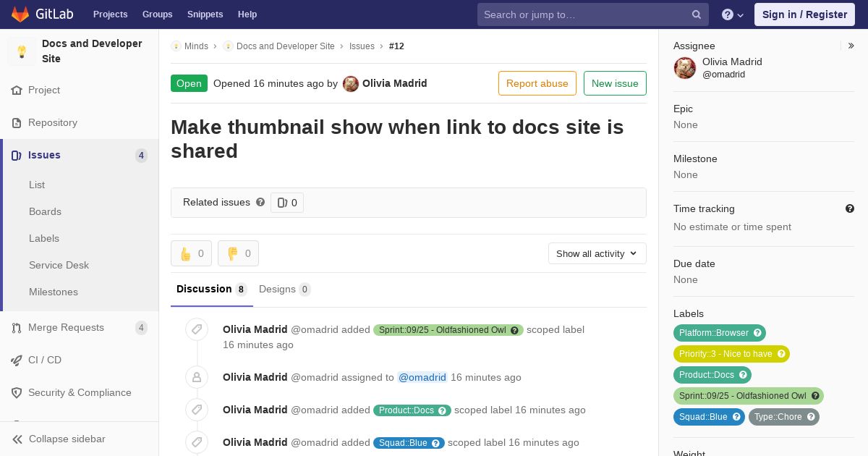Click user icon next to assigned activity

point(197,377)
